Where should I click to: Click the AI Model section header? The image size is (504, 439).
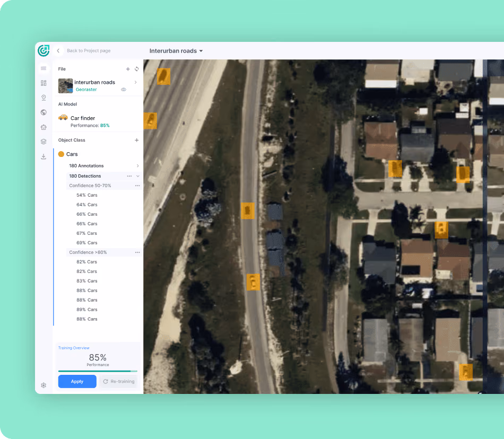(67, 104)
